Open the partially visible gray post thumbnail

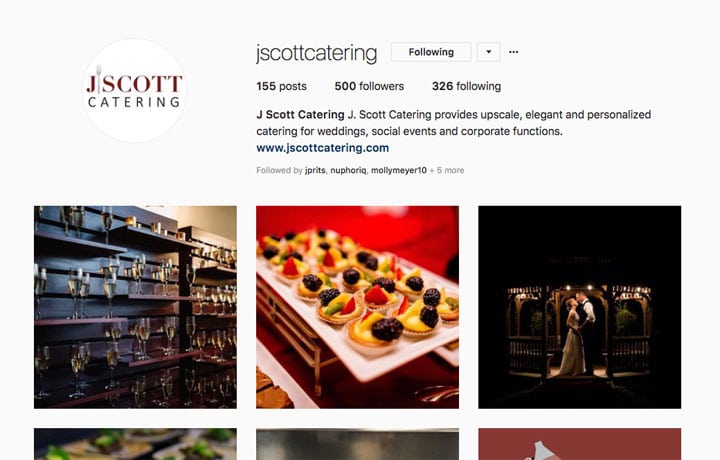[357, 444]
